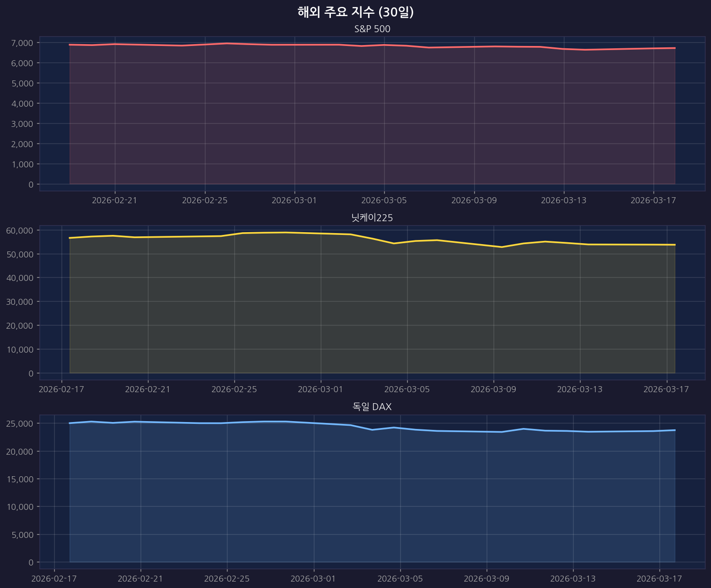Image resolution: width=711 pixels, height=588 pixels.
Task: Click 2026-02-25 on the S&P 500 x-axis
Action: pyautogui.click(x=205, y=200)
